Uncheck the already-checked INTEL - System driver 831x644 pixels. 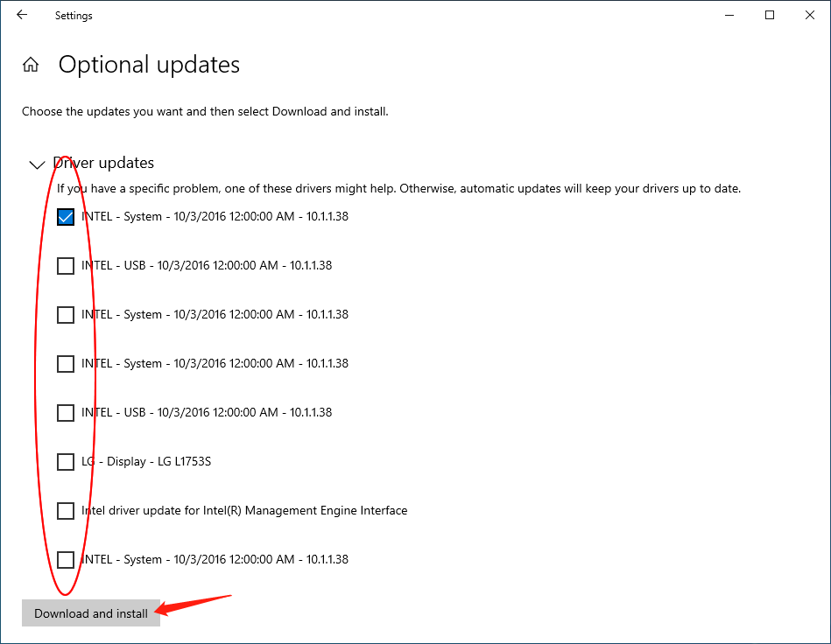tap(66, 217)
